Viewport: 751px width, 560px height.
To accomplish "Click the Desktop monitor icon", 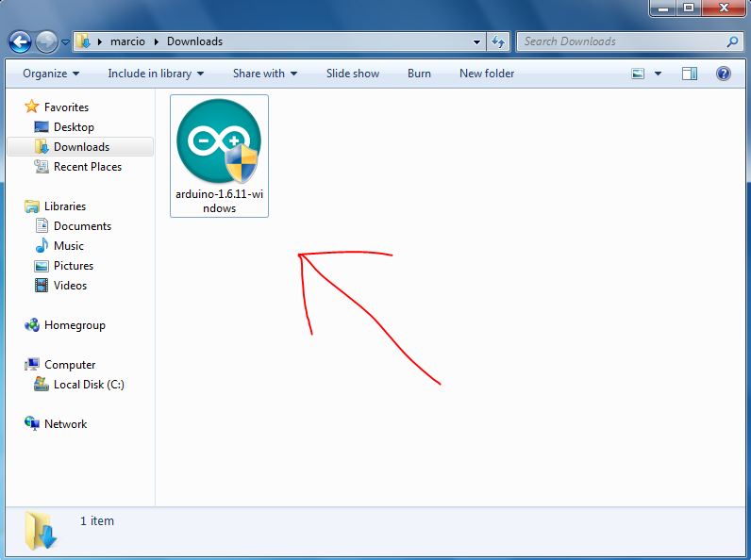I will 42,127.
